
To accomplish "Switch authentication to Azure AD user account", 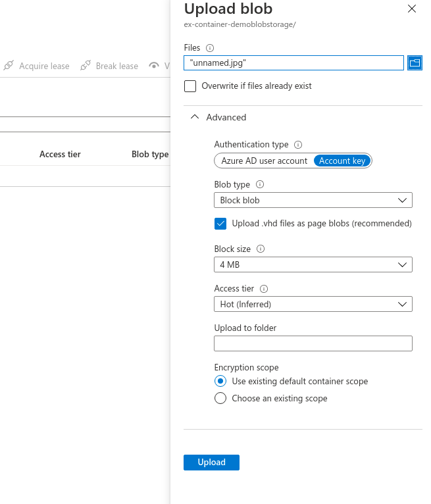I will [x=264, y=161].
